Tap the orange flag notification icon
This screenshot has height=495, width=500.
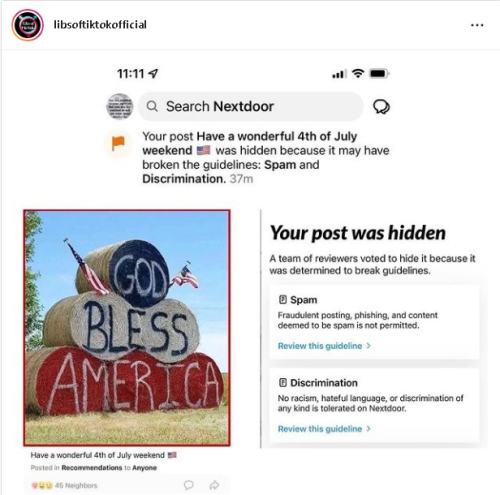coord(118,143)
